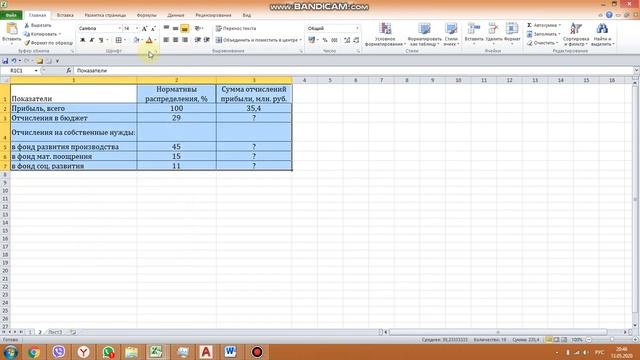Click the increase decimal places icon

(347, 40)
